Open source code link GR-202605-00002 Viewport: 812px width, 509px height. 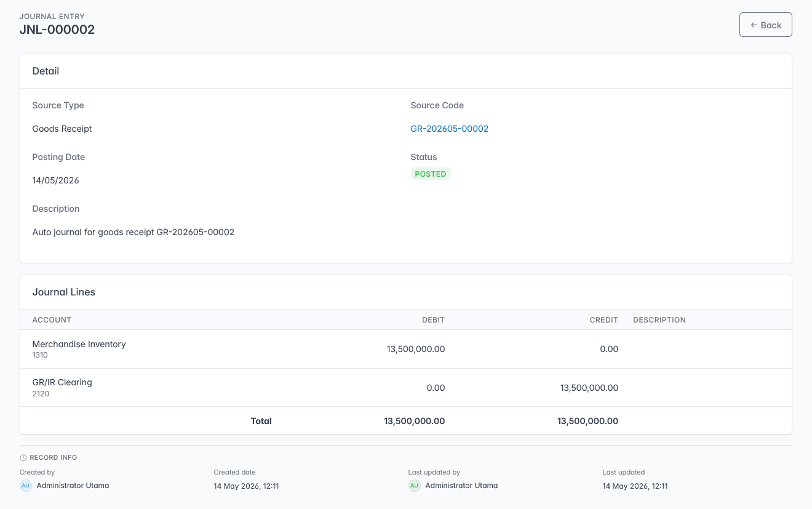[x=450, y=129]
